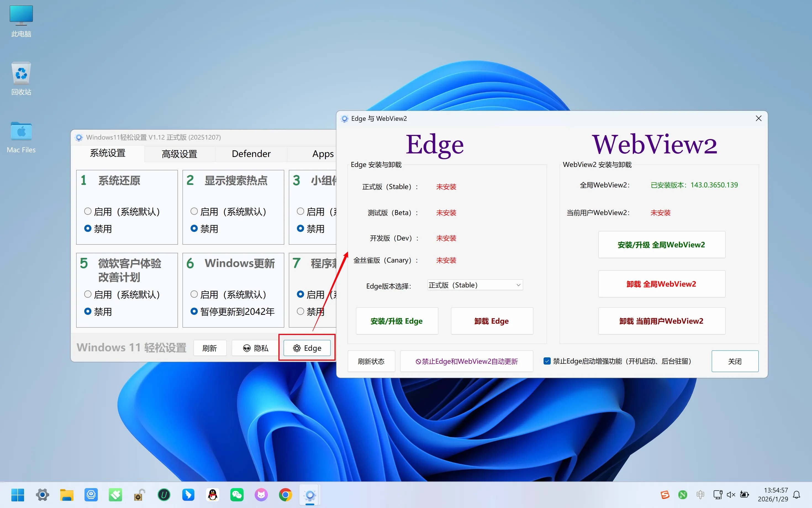Uncheck the 禁止Edge启动增强功能 checkbox

click(547, 361)
